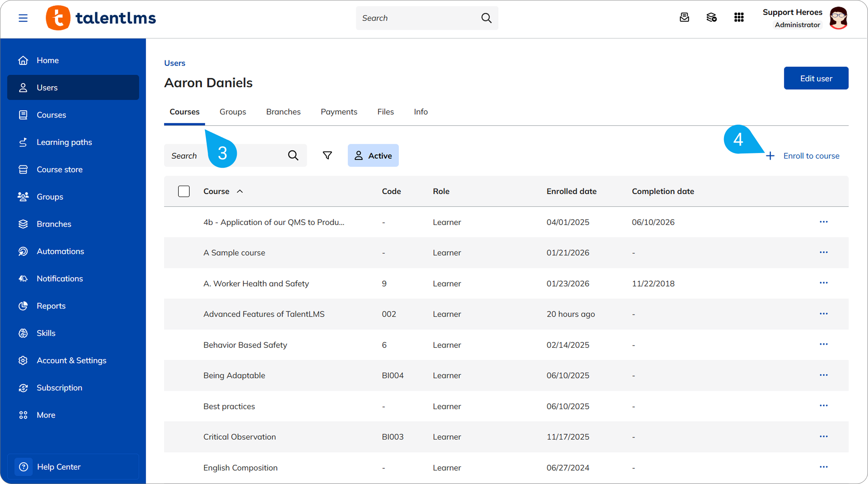
Task: Go to Home in sidebar
Action: [x=73, y=60]
